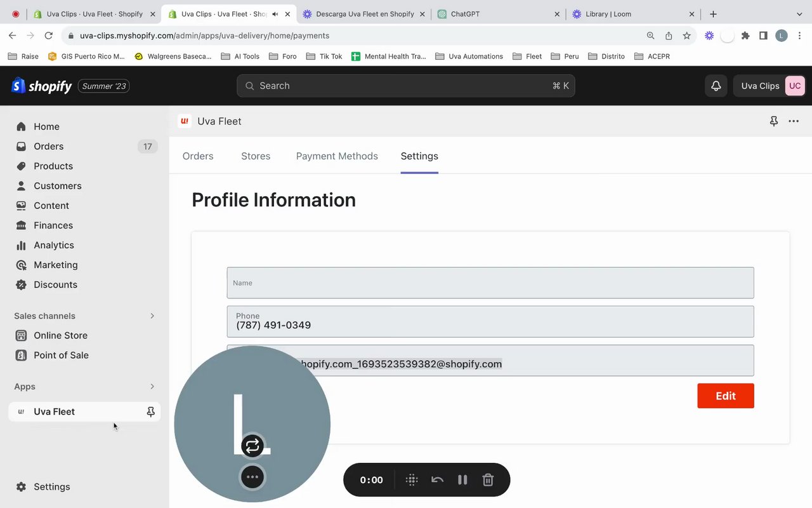The width and height of the screenshot is (812, 508).
Task: Open camera bubble options ellipsis button
Action: coord(252,477)
